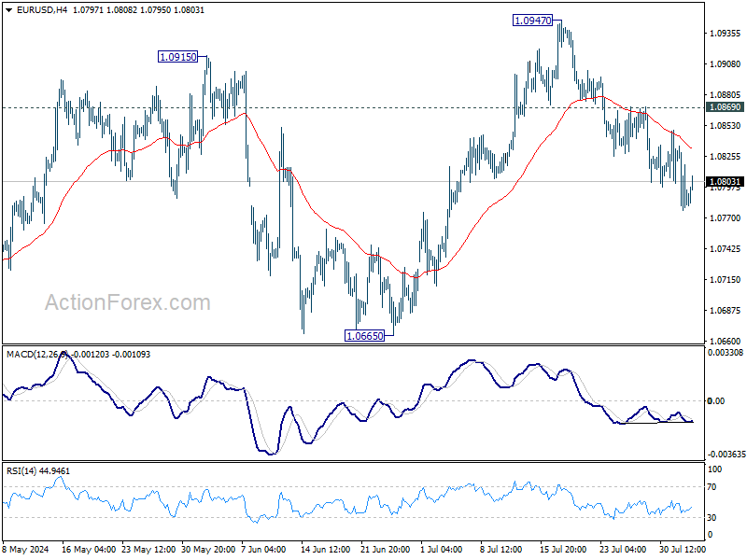This screenshot has height=560, width=747.
Task: Click the 1.08805 price axis value
Action: (726, 95)
